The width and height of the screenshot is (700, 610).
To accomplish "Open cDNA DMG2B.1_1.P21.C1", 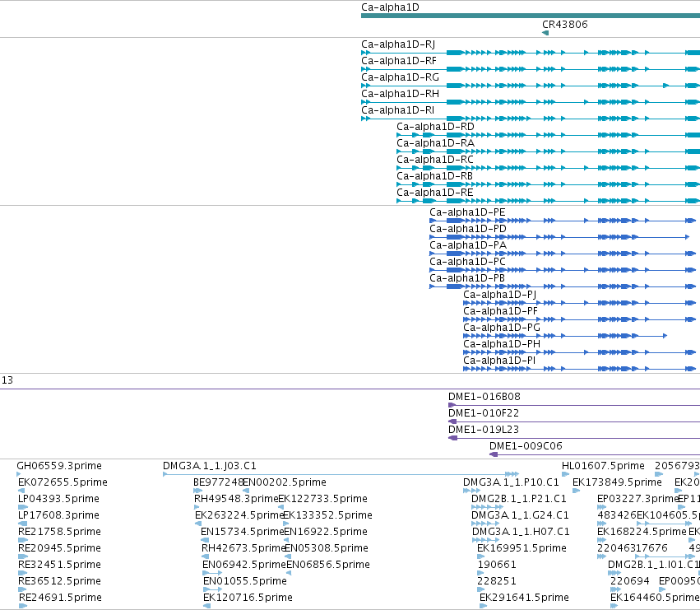I will click(x=519, y=499).
